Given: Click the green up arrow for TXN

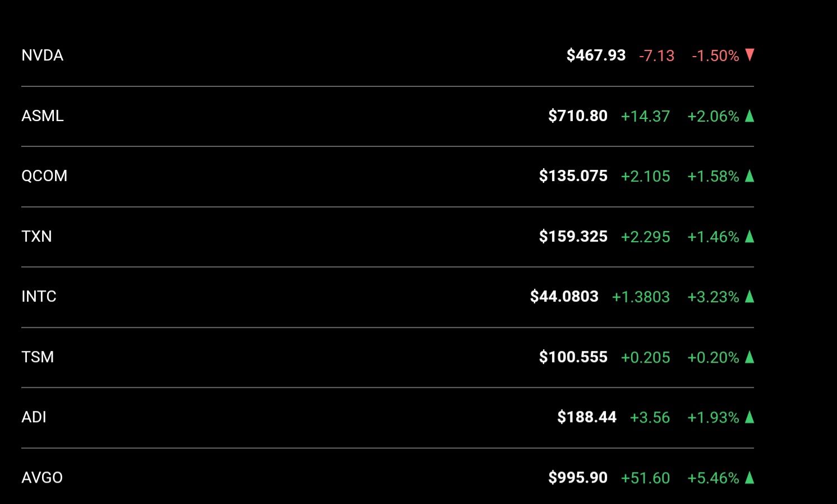Looking at the screenshot, I should [x=749, y=236].
